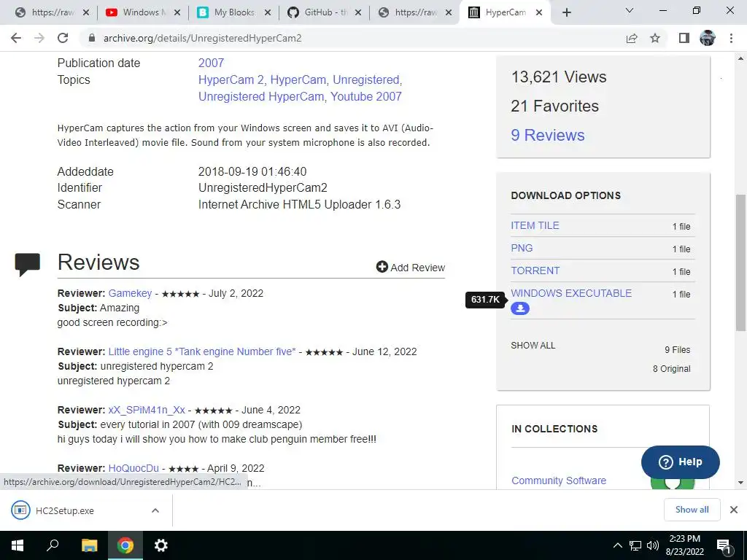The width and height of the screenshot is (747, 560).
Task: Open the Chrome profile avatar
Action: [708, 38]
